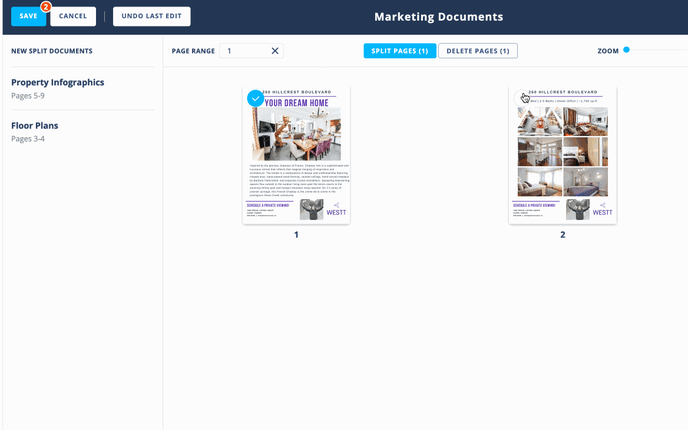Click the zoom slider handle
688x430 pixels.
pyautogui.click(x=626, y=50)
